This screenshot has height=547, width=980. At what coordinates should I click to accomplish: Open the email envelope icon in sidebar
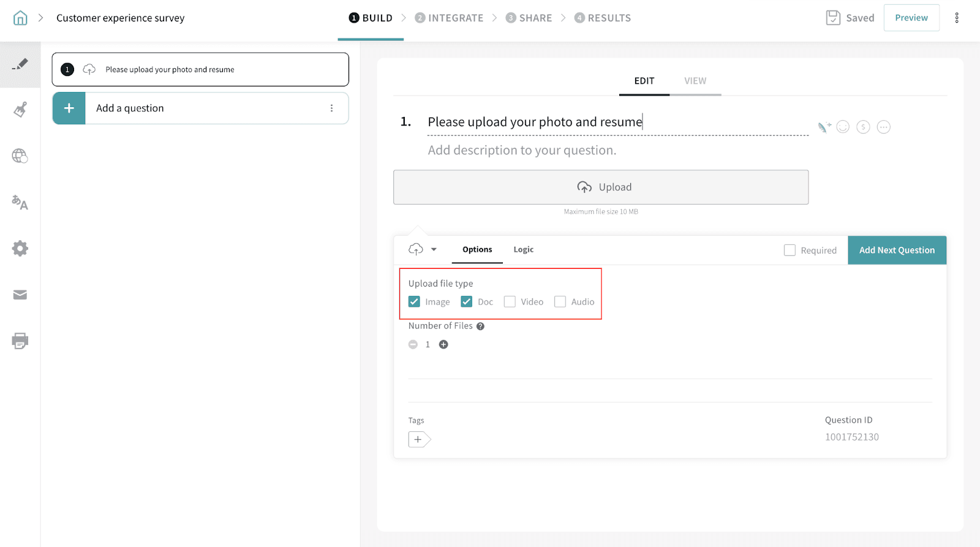pos(20,295)
